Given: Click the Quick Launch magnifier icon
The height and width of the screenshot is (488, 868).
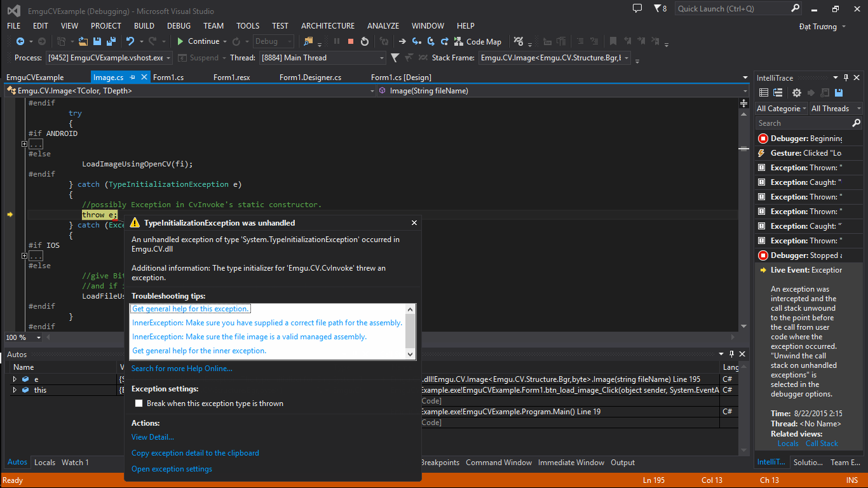Looking at the screenshot, I should [795, 8].
